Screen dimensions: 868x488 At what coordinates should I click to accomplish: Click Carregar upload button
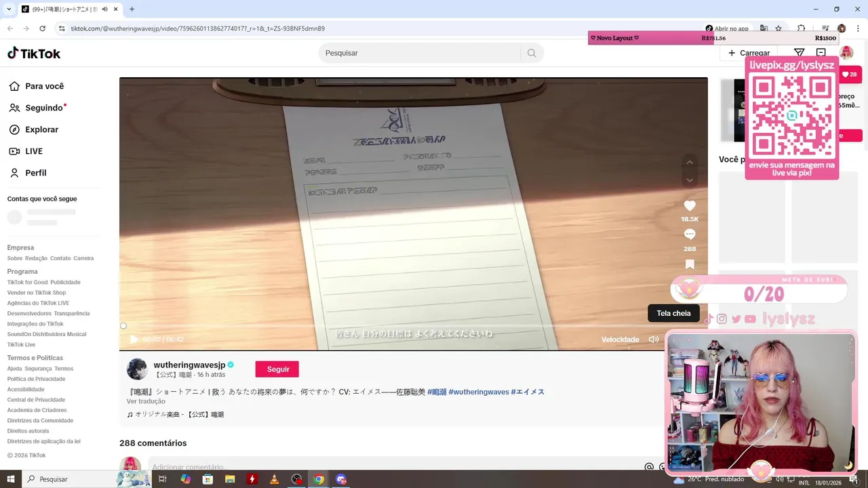(x=749, y=53)
